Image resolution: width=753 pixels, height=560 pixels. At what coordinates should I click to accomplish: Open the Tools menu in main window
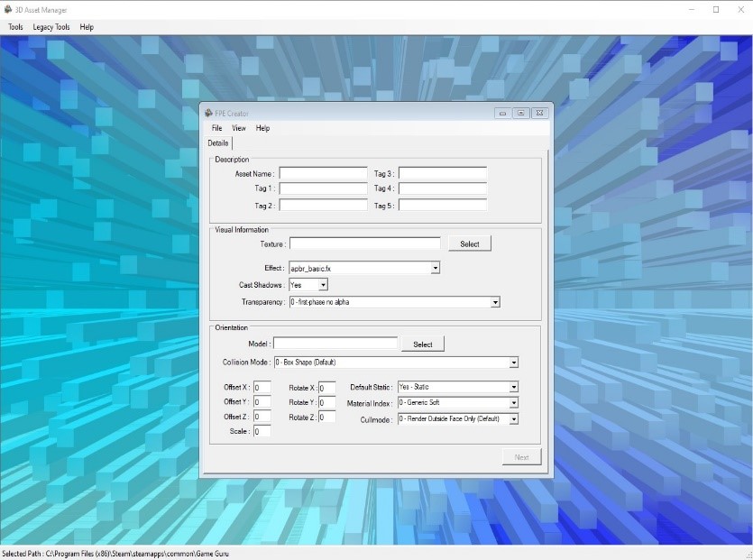[15, 27]
